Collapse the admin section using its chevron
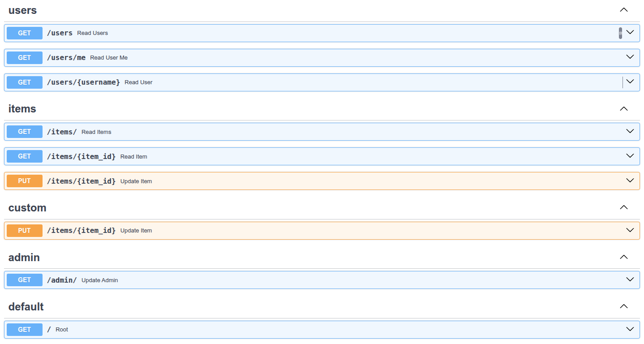644x344 pixels. (x=623, y=257)
